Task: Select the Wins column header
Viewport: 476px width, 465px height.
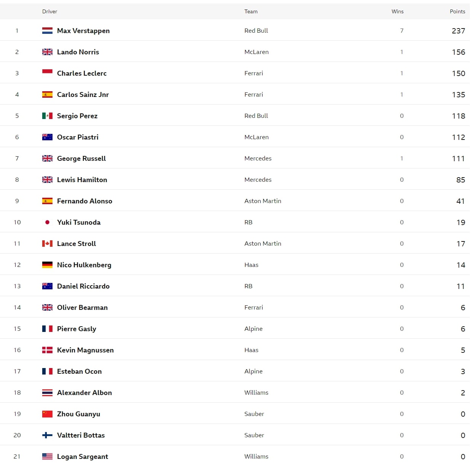Action: [398, 12]
